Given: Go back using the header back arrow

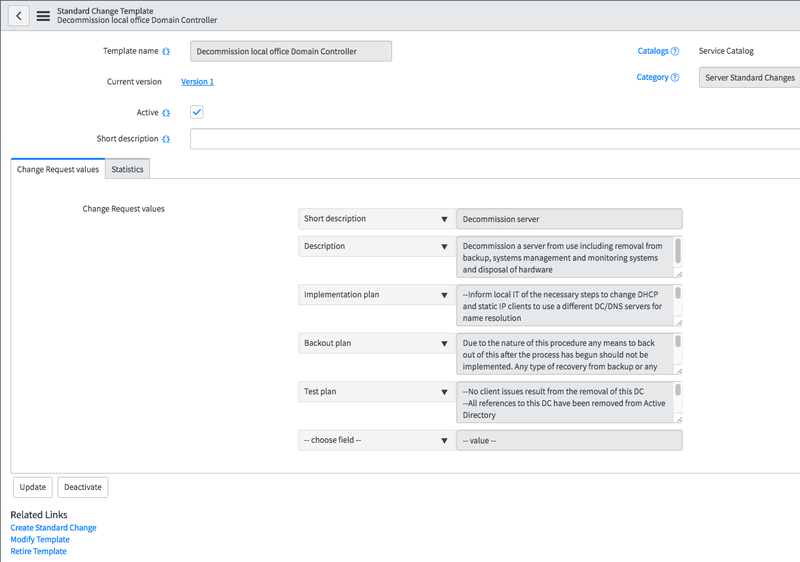Looking at the screenshot, I should pyautogui.click(x=19, y=16).
